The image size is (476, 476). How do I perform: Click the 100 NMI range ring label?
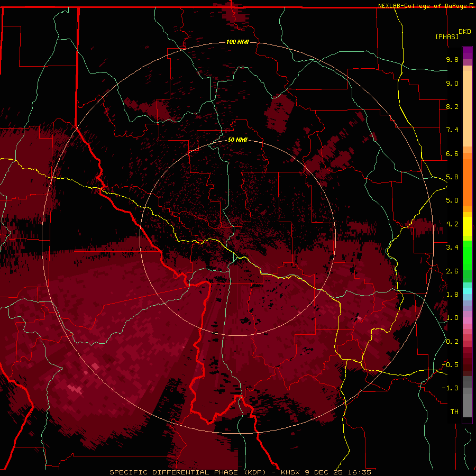[x=237, y=42]
